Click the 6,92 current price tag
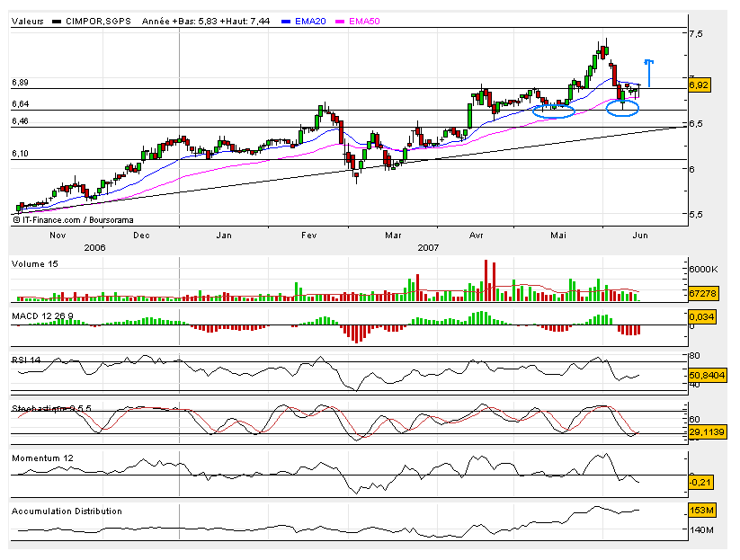Image resolution: width=740 pixels, height=560 pixels. (699, 84)
